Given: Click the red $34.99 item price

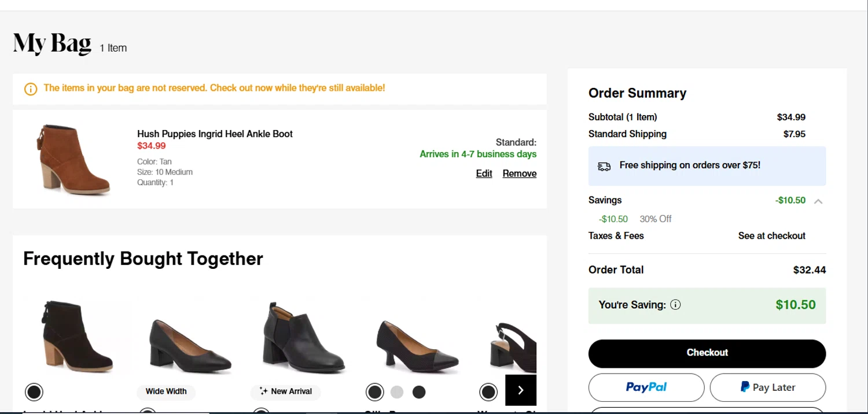Looking at the screenshot, I should [x=152, y=146].
